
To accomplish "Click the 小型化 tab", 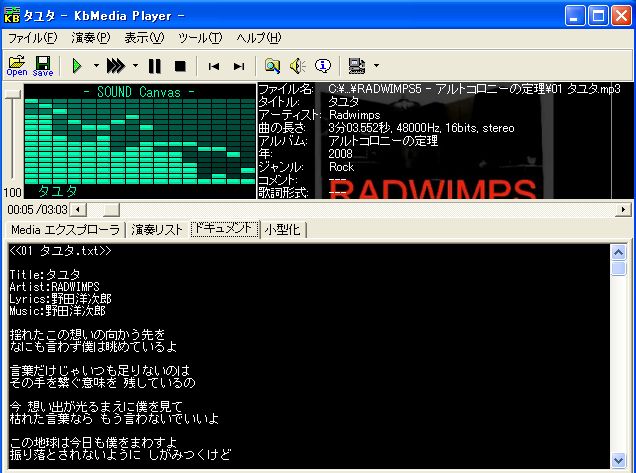I will pyautogui.click(x=283, y=230).
